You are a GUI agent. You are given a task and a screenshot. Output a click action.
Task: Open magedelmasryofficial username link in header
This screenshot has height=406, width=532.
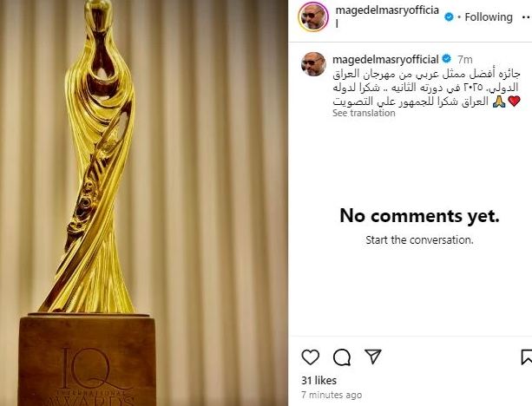(387, 16)
